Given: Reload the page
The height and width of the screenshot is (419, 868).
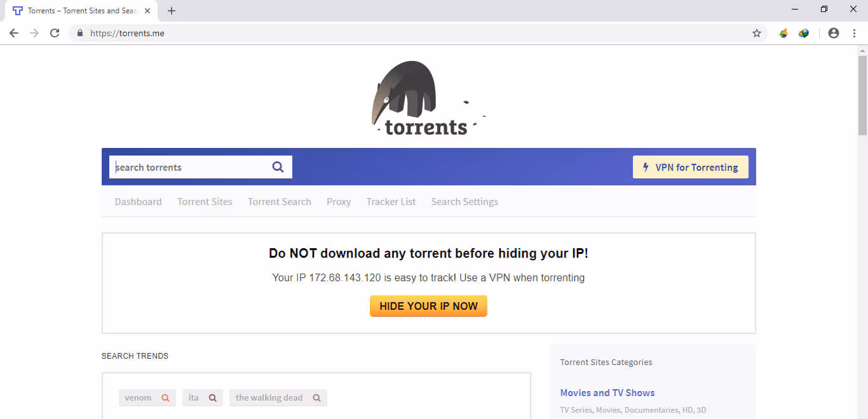Looking at the screenshot, I should click(55, 33).
